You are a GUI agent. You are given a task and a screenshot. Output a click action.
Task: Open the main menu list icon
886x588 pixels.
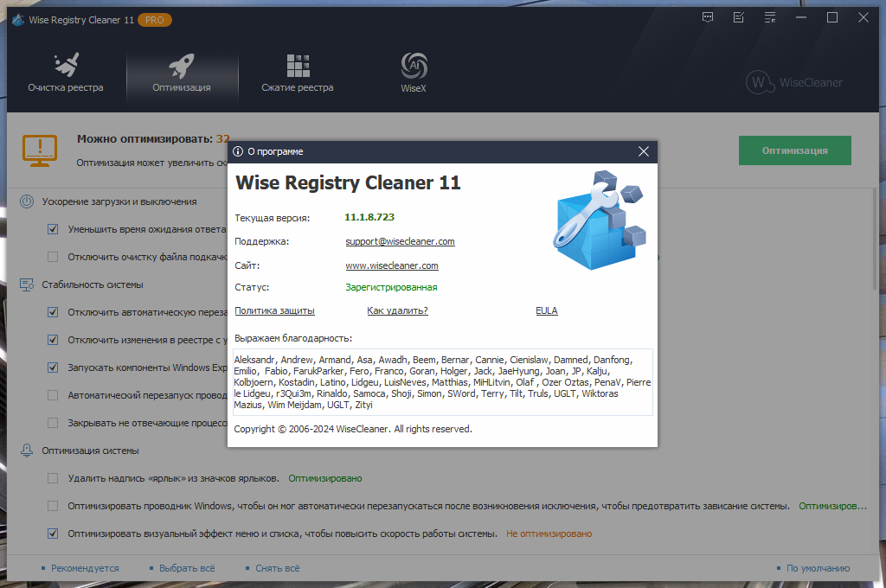(769, 17)
